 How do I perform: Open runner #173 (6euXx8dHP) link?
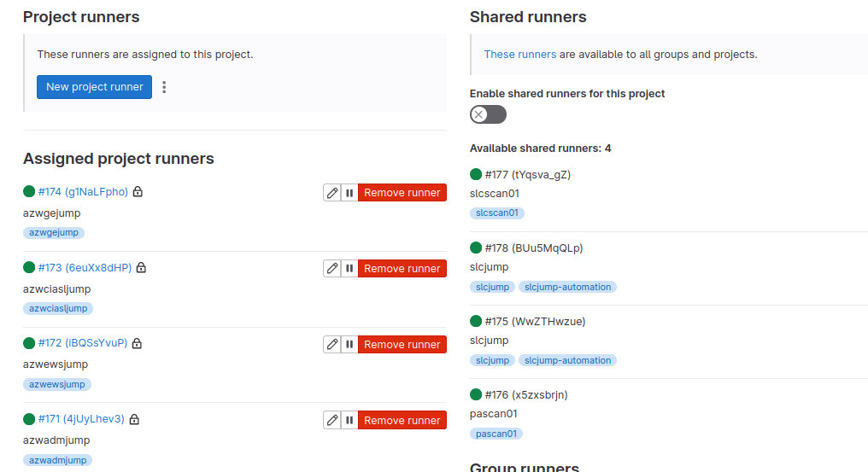(85, 268)
